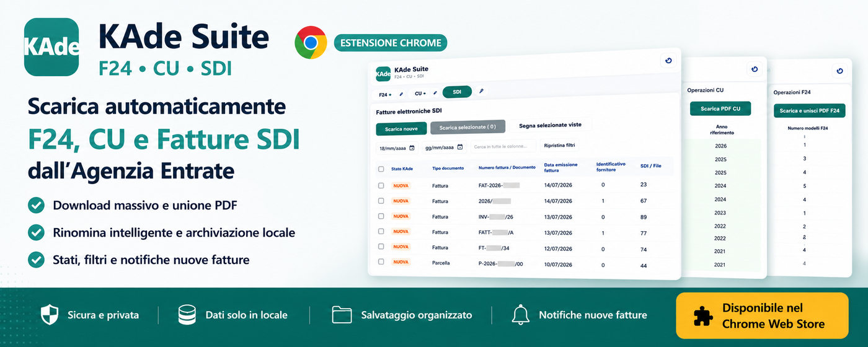Click Disponibile nel Chrome Web Store button

pos(762,316)
